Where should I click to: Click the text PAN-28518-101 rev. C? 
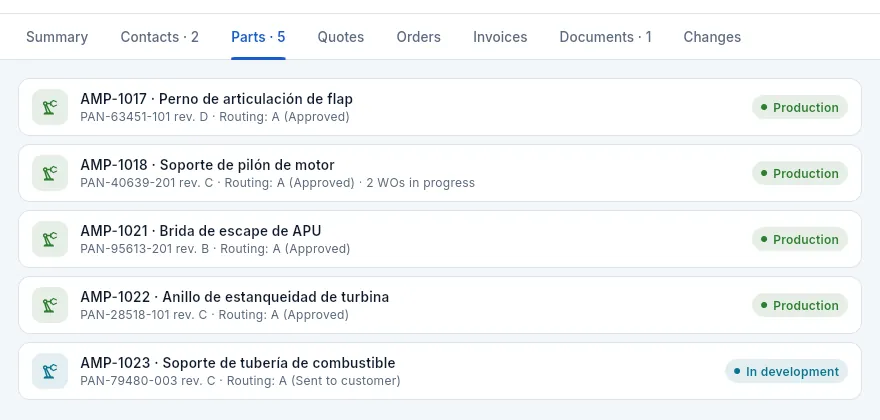144,315
